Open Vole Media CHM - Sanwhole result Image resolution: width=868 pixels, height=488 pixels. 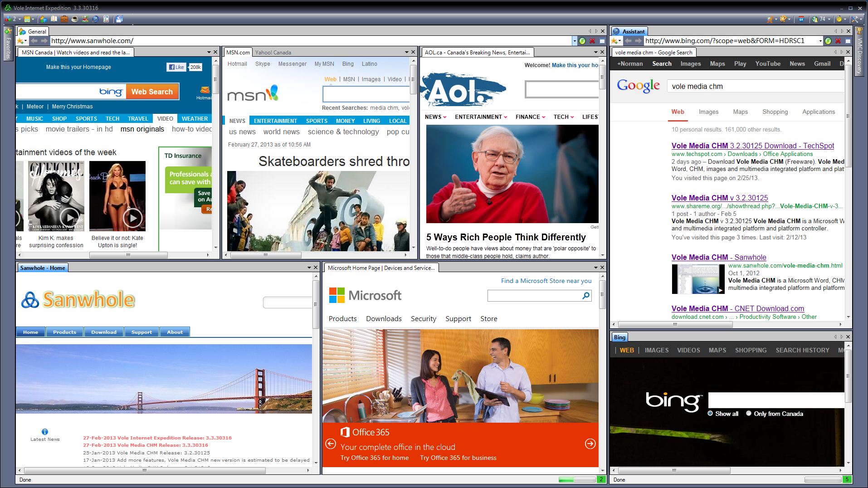click(719, 257)
